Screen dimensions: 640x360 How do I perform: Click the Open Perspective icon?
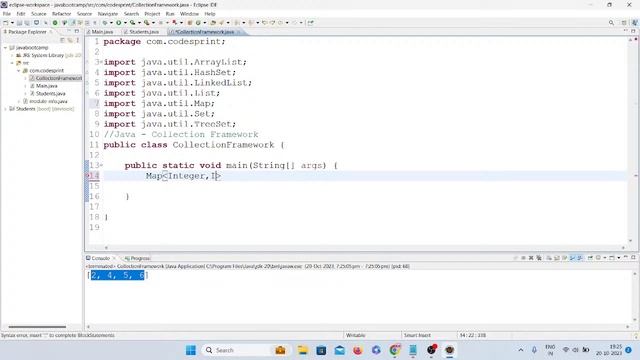[x=624, y=23]
